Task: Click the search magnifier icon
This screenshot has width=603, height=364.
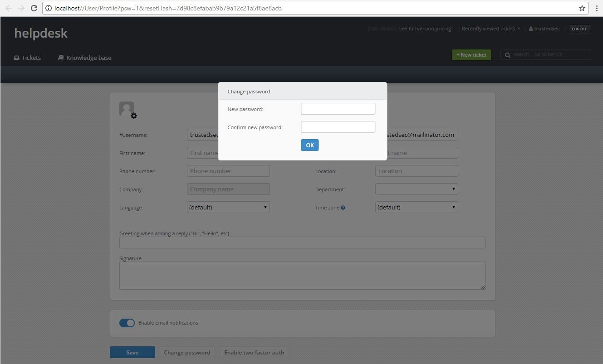Action: tap(507, 54)
